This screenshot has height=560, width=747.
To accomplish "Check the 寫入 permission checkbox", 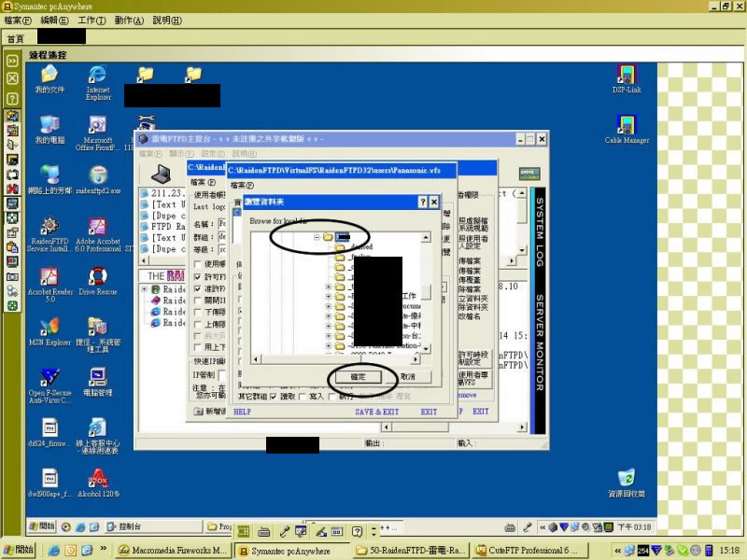I will tap(302, 396).
